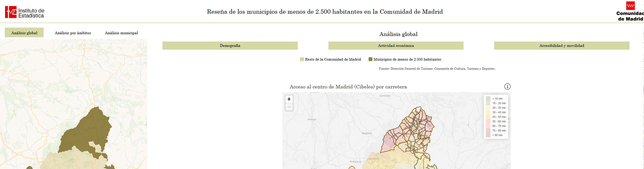The width and height of the screenshot is (644, 169).
Task: Open the Accesibilidad y movilidad section
Action: point(562,46)
